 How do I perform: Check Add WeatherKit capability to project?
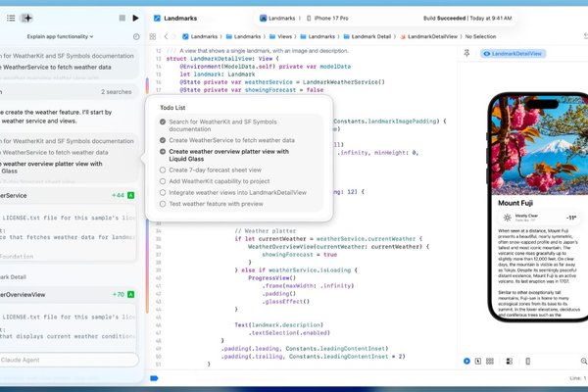tap(163, 181)
